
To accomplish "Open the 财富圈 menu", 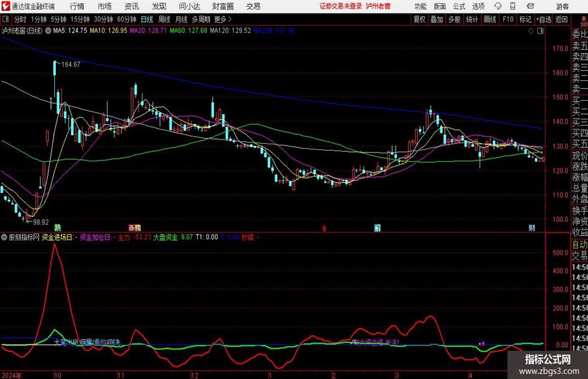I will click(x=223, y=6).
